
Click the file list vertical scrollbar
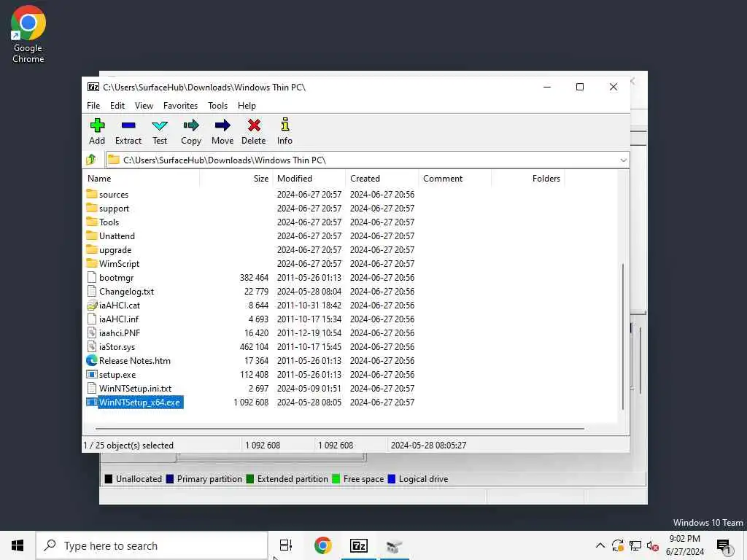(623, 336)
